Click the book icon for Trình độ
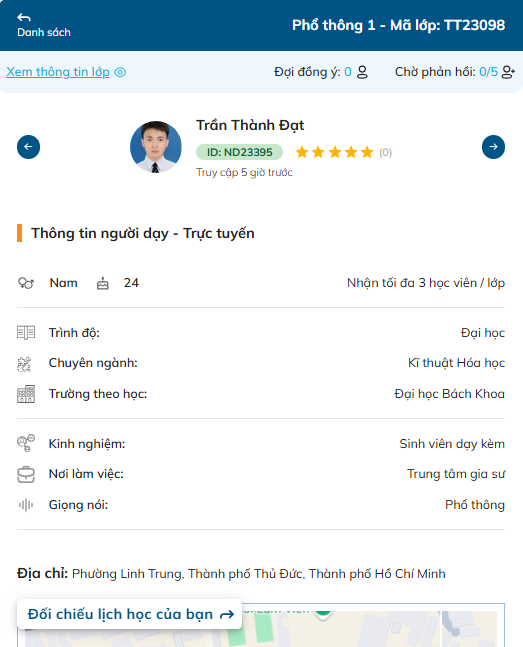The image size is (523, 647). coord(26,333)
